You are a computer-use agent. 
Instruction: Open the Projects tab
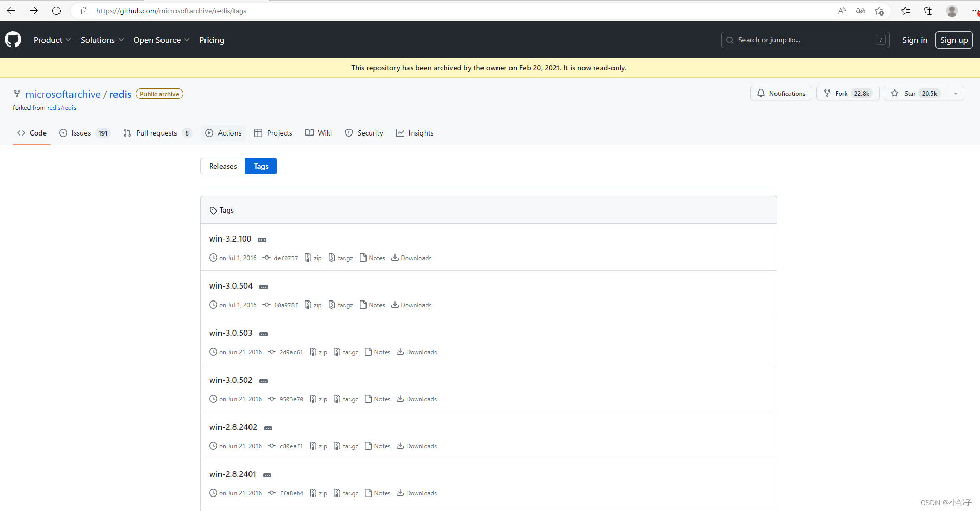(273, 133)
